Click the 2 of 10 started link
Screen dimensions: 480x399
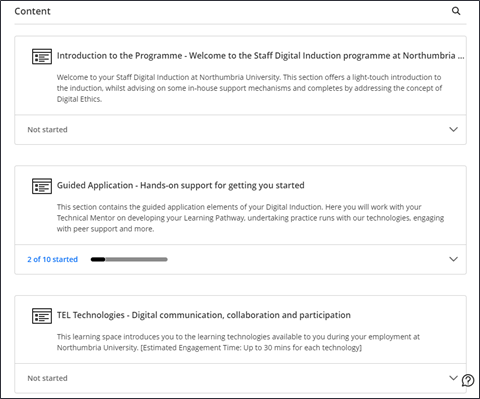tap(52, 259)
